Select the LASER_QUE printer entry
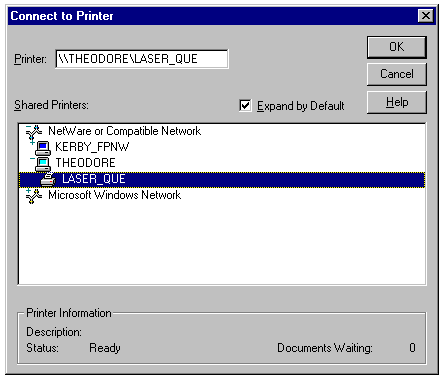444x380 pixels. (x=94, y=179)
